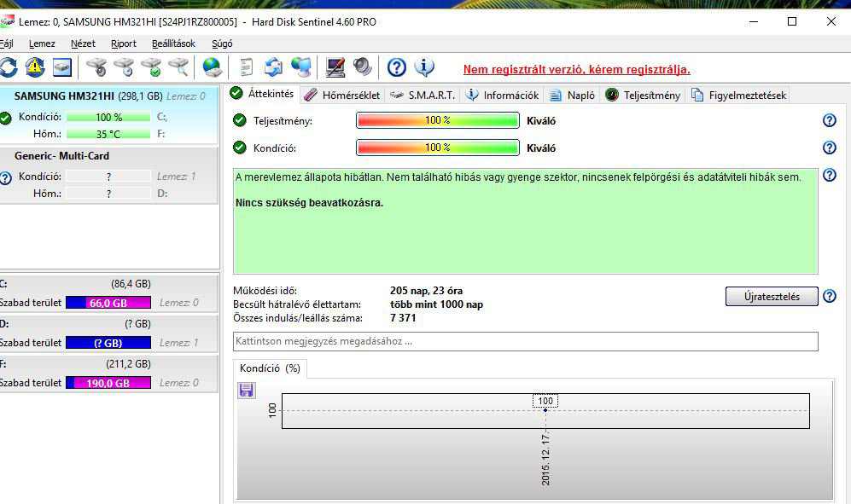Click the red registration link
This screenshot has width=851, height=504.
click(576, 69)
